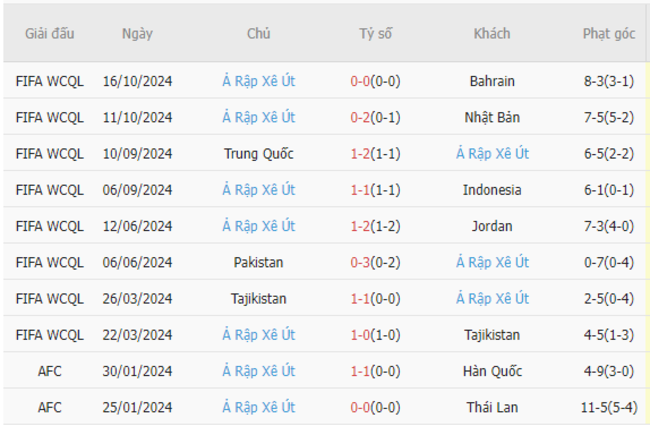Image resolution: width=650 pixels, height=435 pixels.
Task: Click the Pakistan home team
Action: point(259,262)
